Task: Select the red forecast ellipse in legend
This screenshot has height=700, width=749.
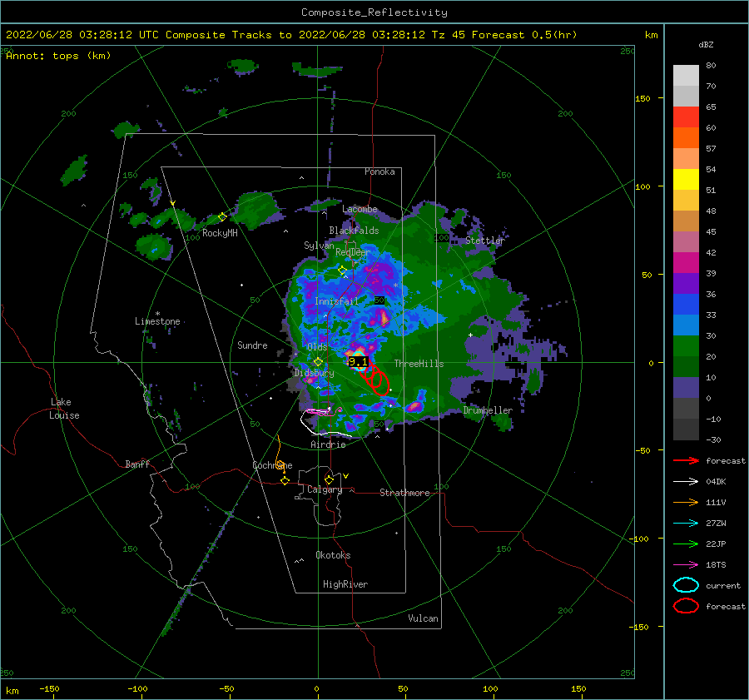Action: click(x=686, y=606)
